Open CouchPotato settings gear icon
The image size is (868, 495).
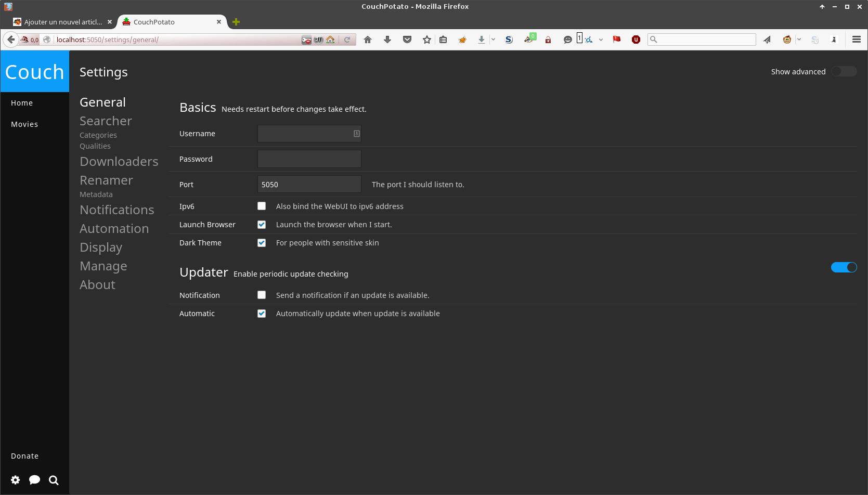coord(16,480)
